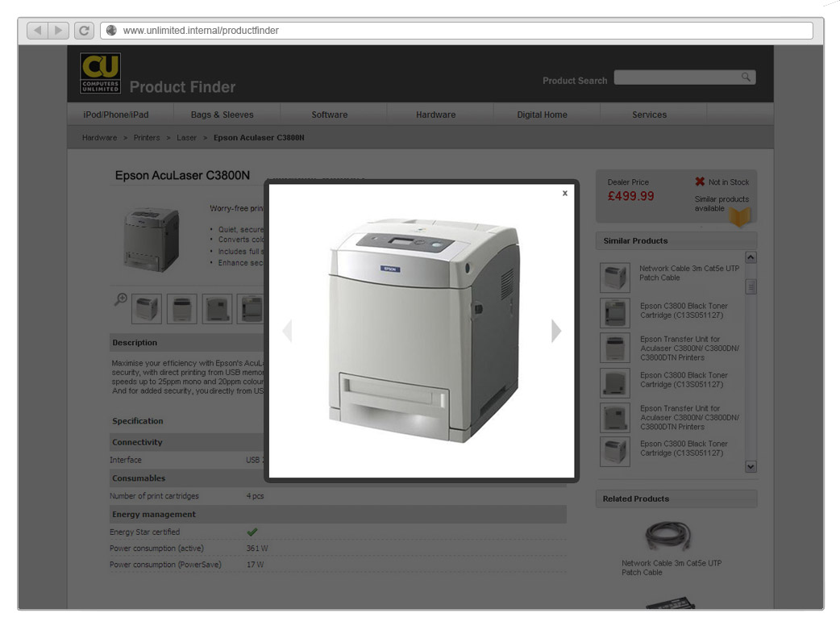Viewport: 840px width, 626px height.
Task: Click the Epson AcuLaser C3800N title
Action: click(x=182, y=175)
